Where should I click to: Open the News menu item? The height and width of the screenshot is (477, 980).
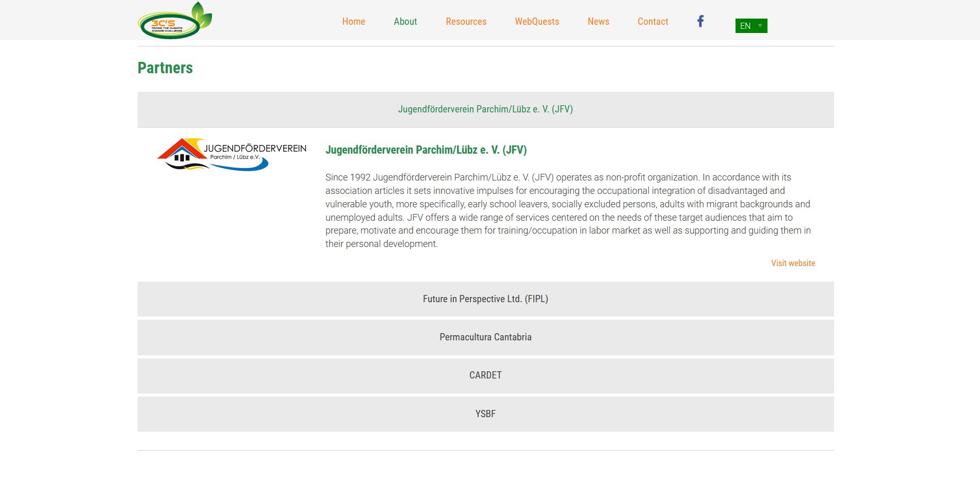pyautogui.click(x=598, y=21)
